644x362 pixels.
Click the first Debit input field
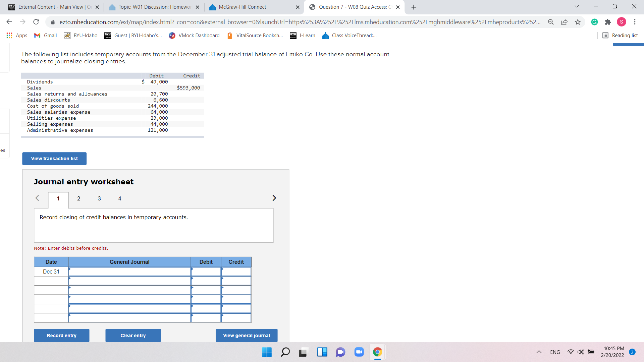pyautogui.click(x=206, y=271)
